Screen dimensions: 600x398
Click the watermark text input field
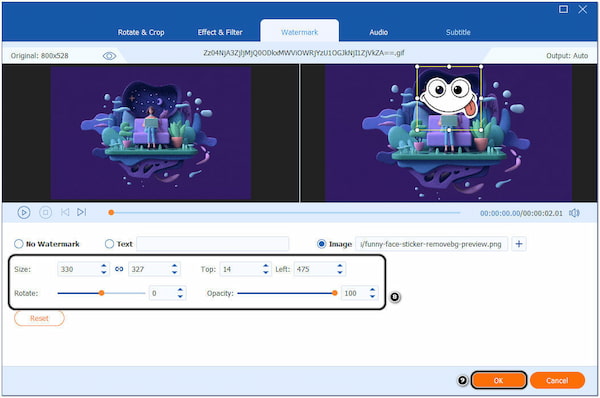[212, 244]
